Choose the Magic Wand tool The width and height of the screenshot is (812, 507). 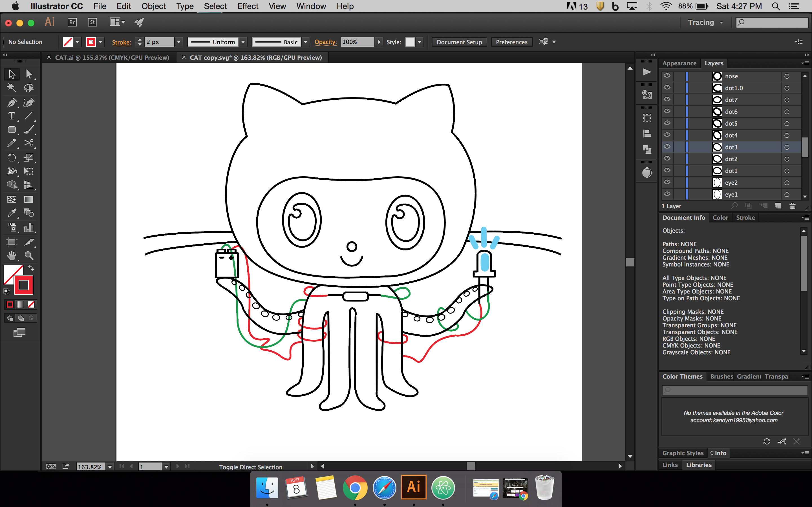click(12, 88)
